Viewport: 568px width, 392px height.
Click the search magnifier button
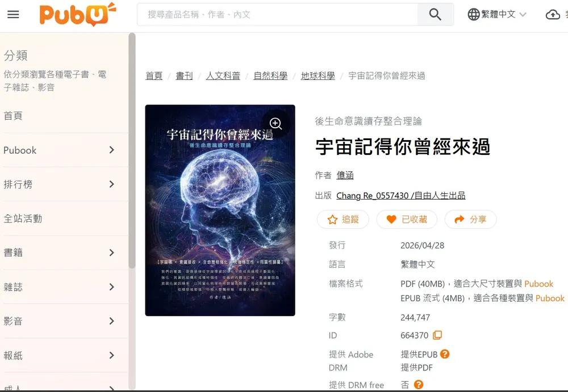click(x=435, y=15)
